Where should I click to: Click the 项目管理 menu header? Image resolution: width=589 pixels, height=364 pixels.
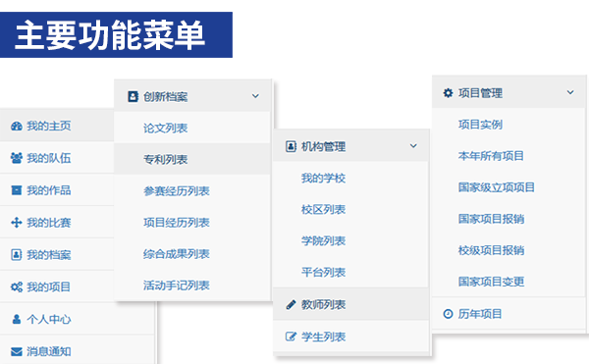509,92
